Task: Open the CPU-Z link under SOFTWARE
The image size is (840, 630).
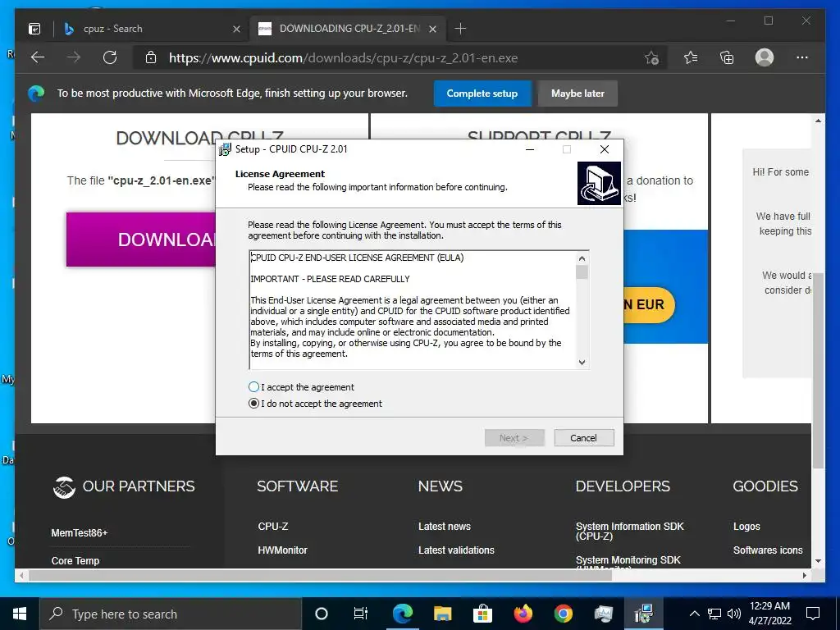Action: [272, 526]
